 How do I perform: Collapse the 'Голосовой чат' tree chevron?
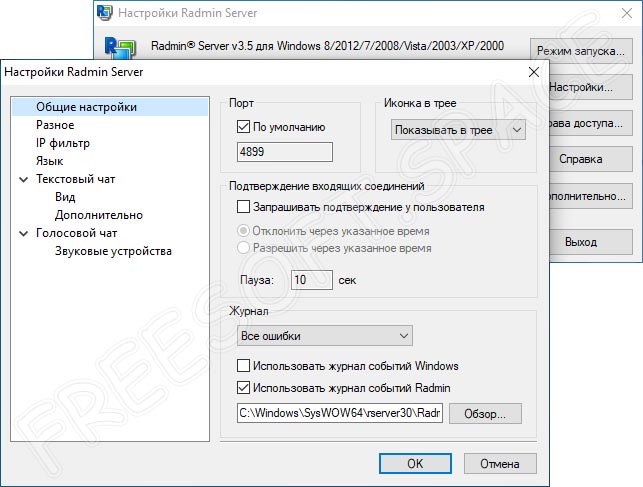click(x=24, y=233)
